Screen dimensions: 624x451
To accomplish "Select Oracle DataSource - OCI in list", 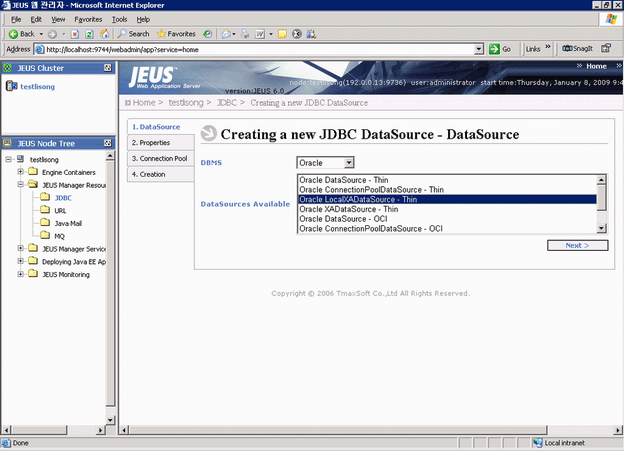I will [447, 219].
